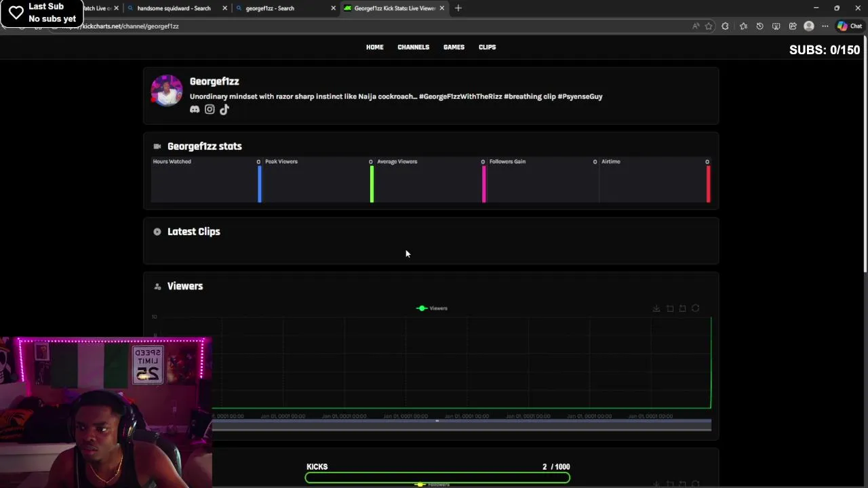
Task: Open the GAMES nav item
Action: pos(454,47)
